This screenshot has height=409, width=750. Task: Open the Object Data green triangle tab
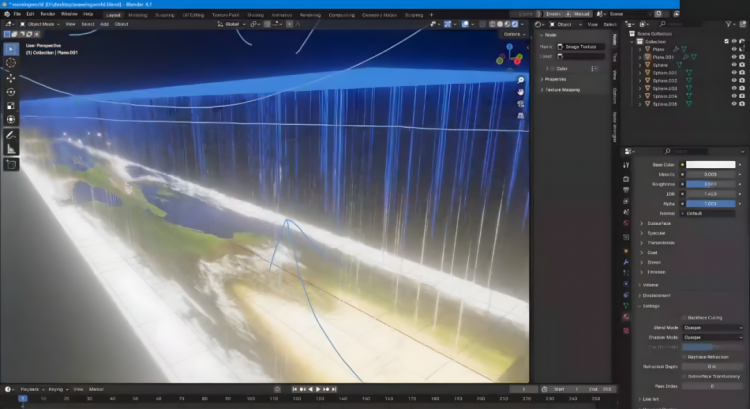(626, 305)
